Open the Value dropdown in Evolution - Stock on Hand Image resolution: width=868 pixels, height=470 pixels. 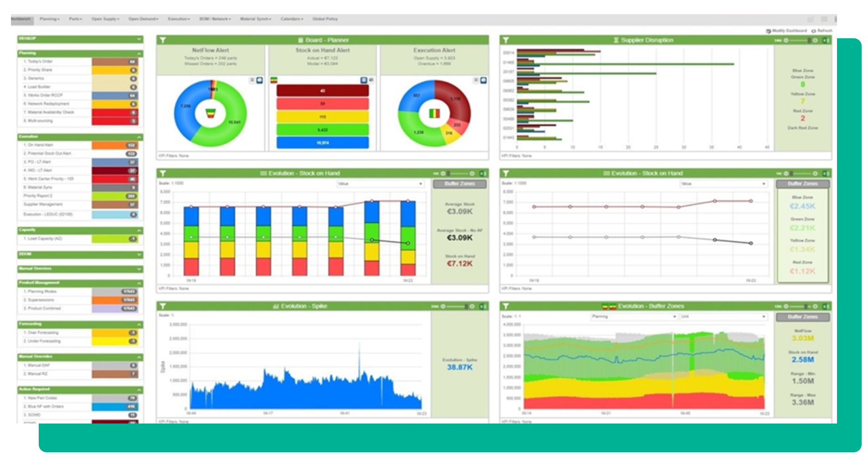(x=380, y=184)
